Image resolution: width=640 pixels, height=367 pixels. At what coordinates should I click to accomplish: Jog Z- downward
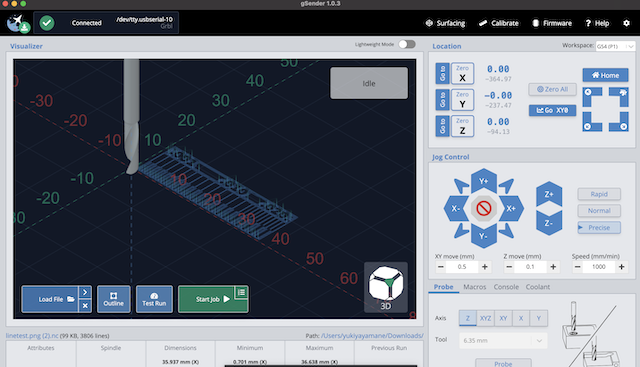(549, 223)
